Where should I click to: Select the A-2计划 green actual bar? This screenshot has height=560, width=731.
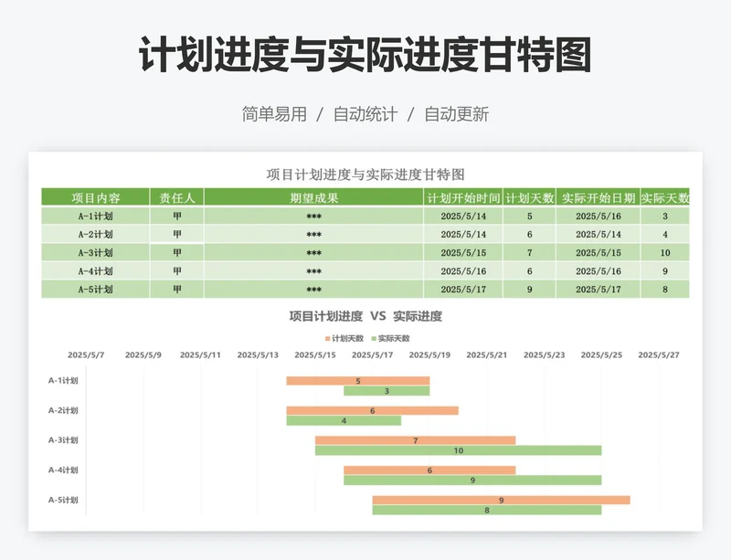(344, 420)
